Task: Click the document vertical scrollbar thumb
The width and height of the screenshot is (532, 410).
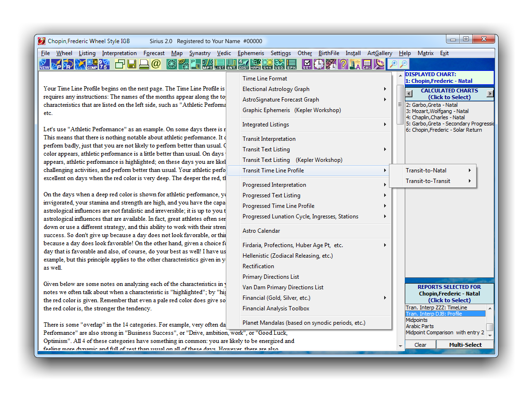Action: click(400, 104)
